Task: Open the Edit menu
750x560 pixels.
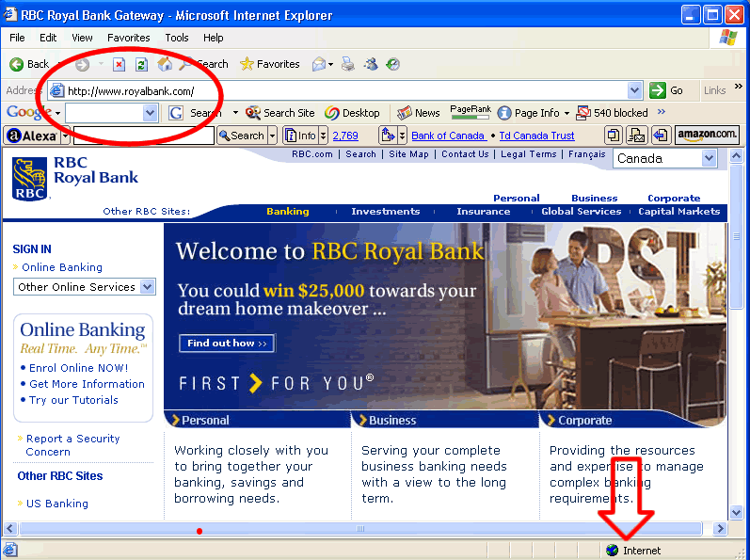Action: click(x=48, y=38)
